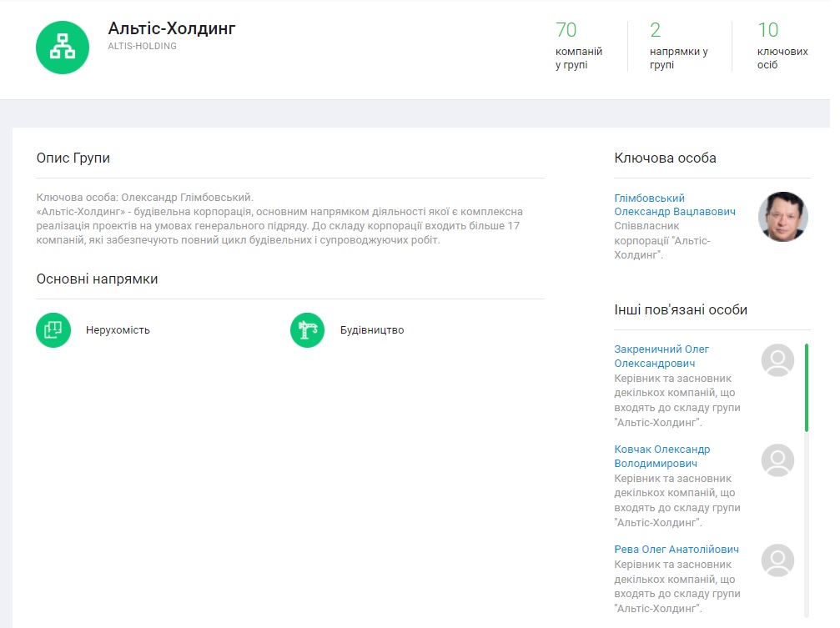Click Закреничний Олег's avatar placeholder icon
840x628 pixels.
[x=777, y=360]
